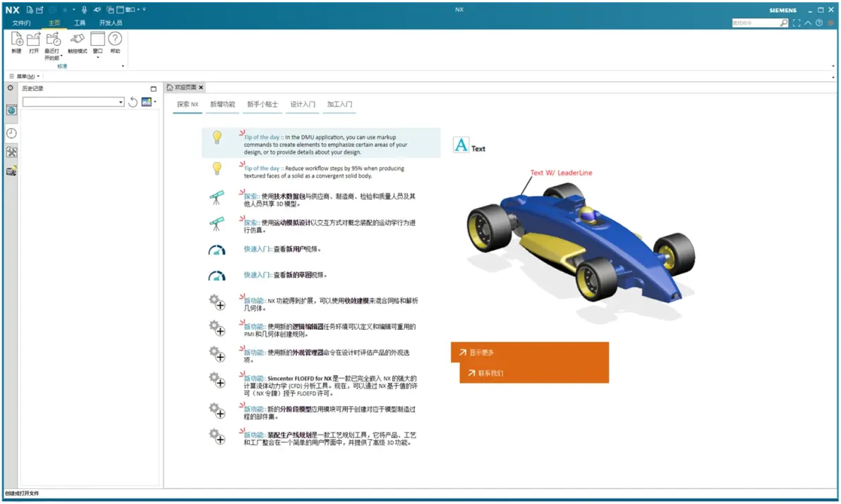Click the New file icon in the title bar
The width and height of the screenshot is (841, 504).
pos(30,10)
